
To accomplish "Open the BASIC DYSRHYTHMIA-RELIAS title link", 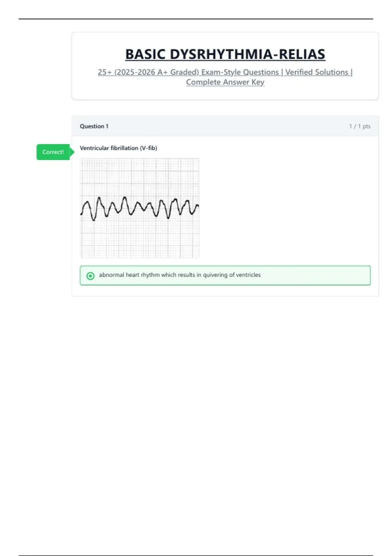I will pos(225,54).
